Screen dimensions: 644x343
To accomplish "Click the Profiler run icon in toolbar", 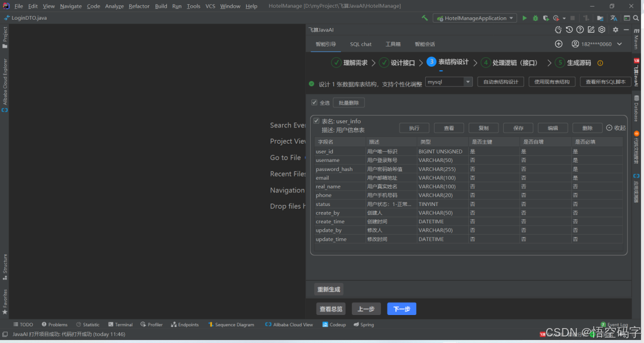I will (x=556, y=18).
